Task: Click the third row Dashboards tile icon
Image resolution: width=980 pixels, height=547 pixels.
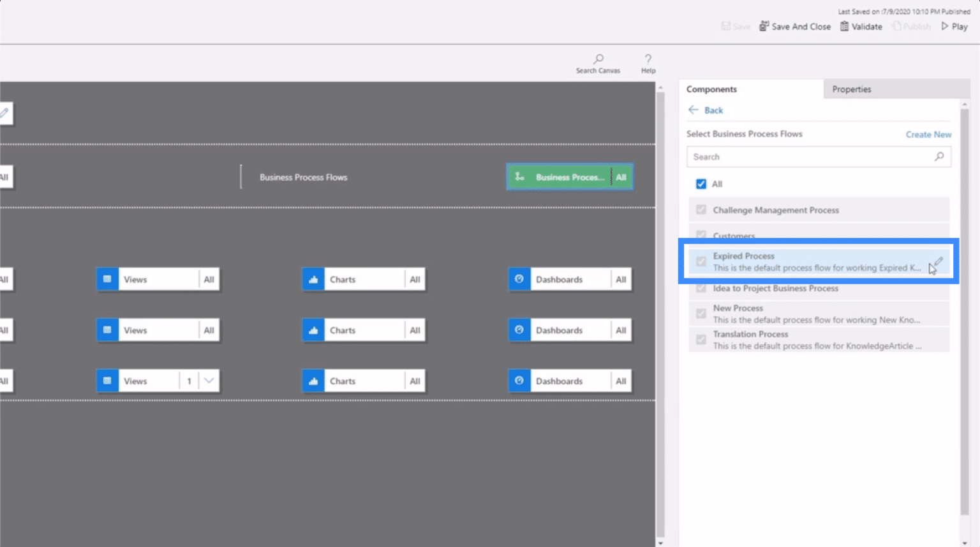Action: pyautogui.click(x=519, y=381)
